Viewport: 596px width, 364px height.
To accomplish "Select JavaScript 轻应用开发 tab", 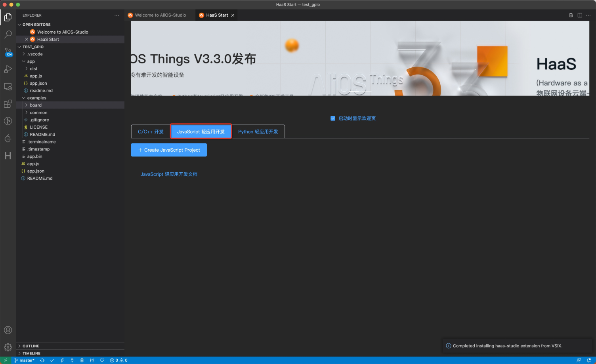I will 201,131.
